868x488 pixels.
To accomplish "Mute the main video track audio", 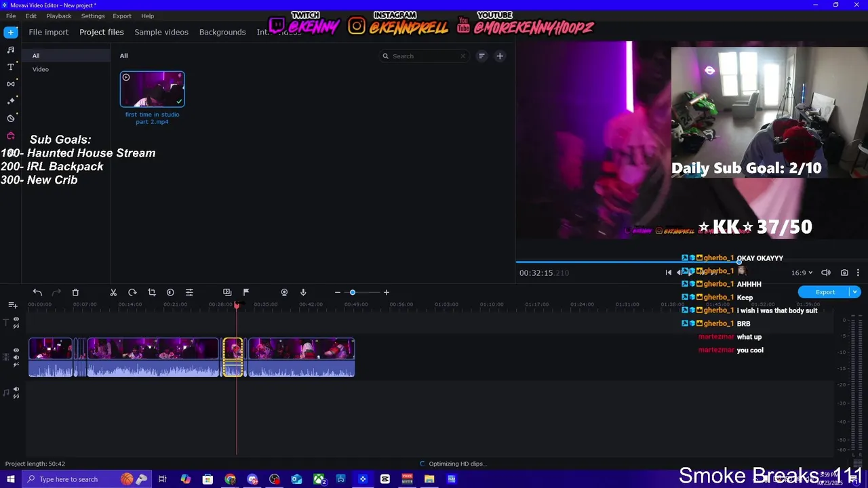I will [16, 357].
